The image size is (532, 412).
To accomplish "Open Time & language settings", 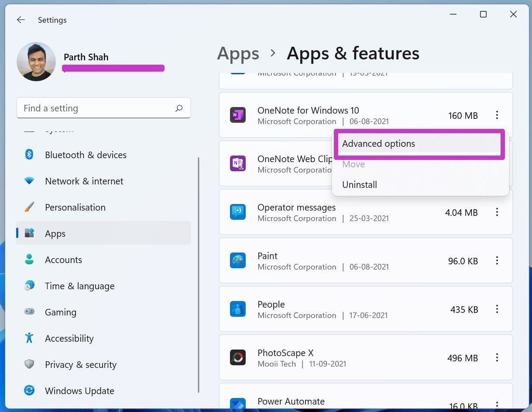I will coord(103,286).
